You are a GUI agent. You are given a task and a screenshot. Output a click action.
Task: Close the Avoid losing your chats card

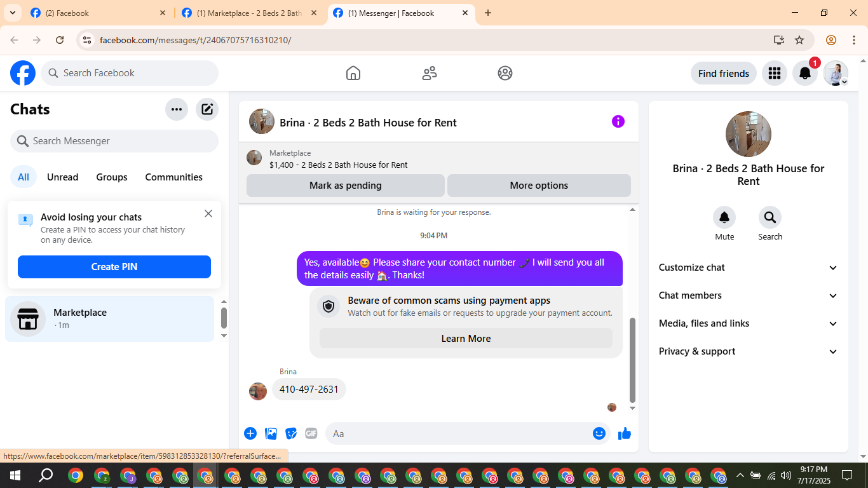(x=208, y=213)
